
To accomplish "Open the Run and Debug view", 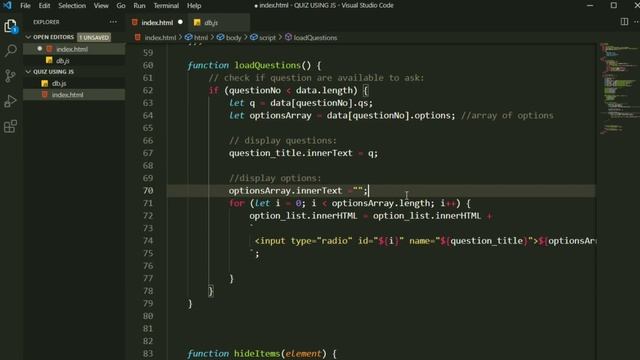I will click(10, 101).
